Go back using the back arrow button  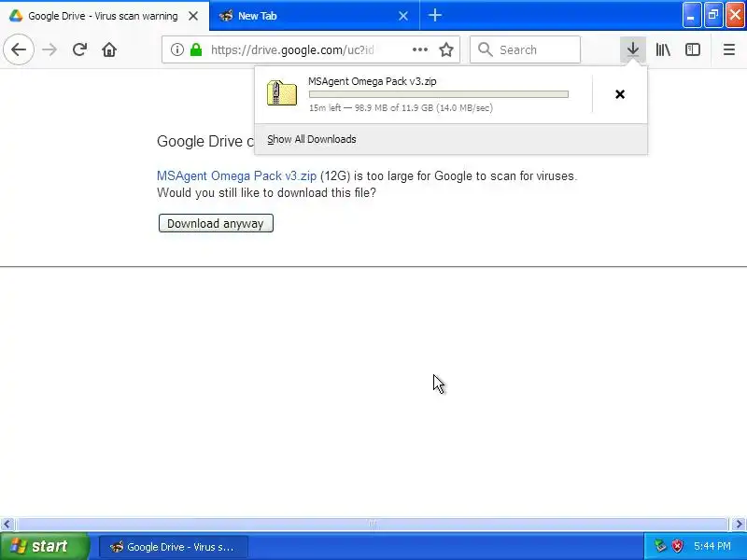pos(19,49)
